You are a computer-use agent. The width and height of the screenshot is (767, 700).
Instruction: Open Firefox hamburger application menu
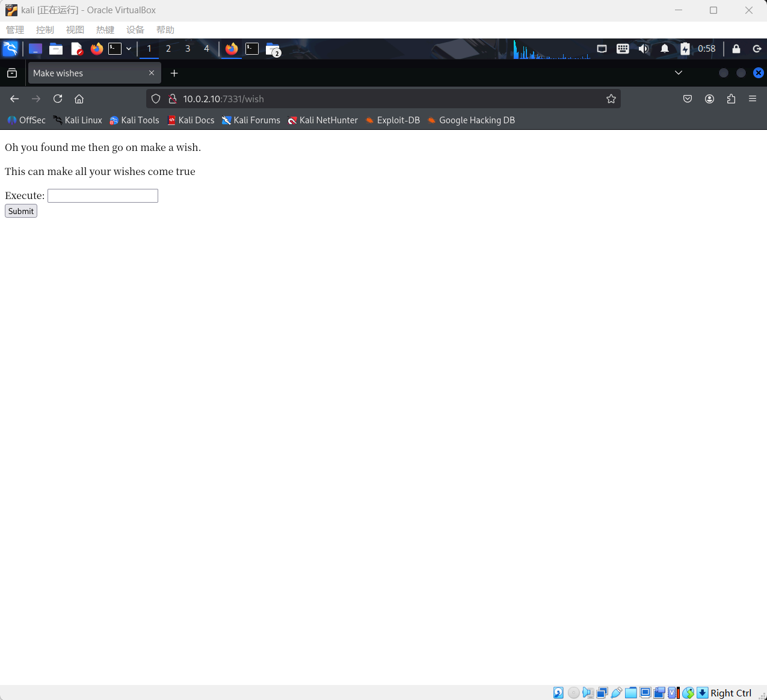click(753, 99)
